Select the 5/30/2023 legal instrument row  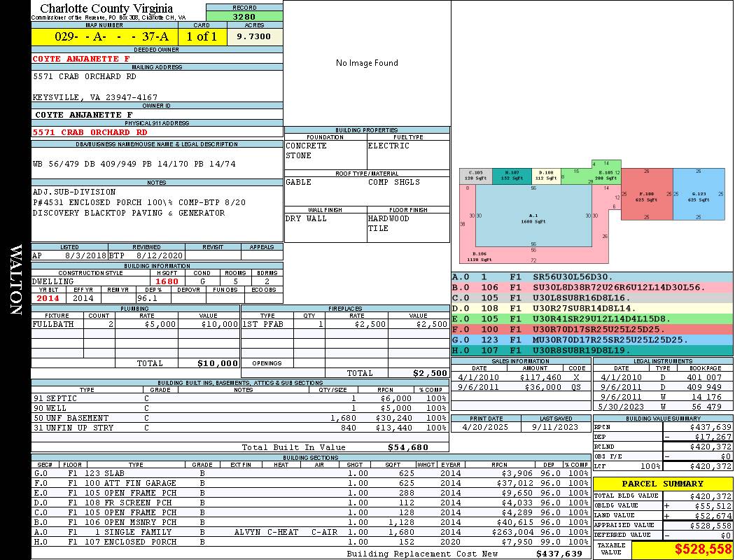[x=663, y=407]
